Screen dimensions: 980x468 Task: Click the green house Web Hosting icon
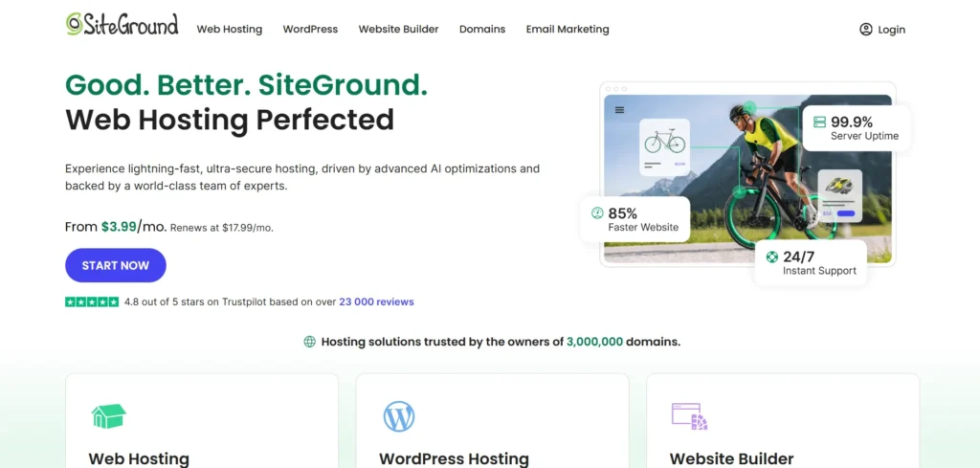pos(108,416)
